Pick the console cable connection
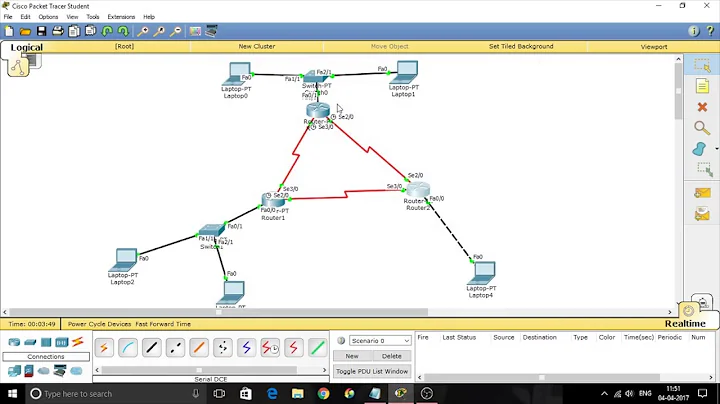Image resolution: width=720 pixels, height=404 pixels. click(x=128, y=348)
